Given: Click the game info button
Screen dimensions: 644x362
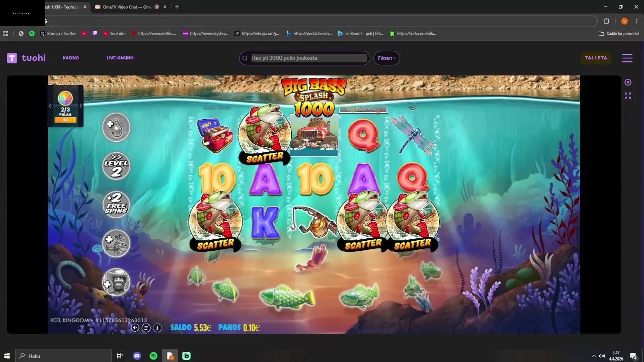Looking at the screenshot, I should 157,328.
